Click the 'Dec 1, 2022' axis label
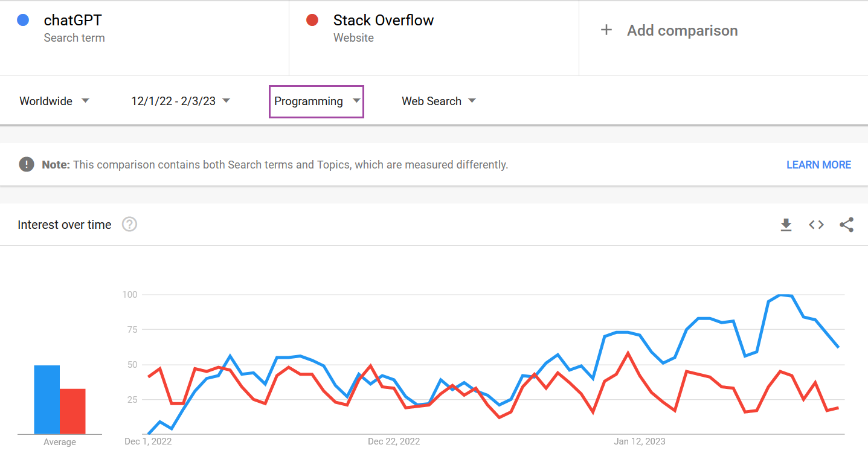868x462 pixels. 148,441
